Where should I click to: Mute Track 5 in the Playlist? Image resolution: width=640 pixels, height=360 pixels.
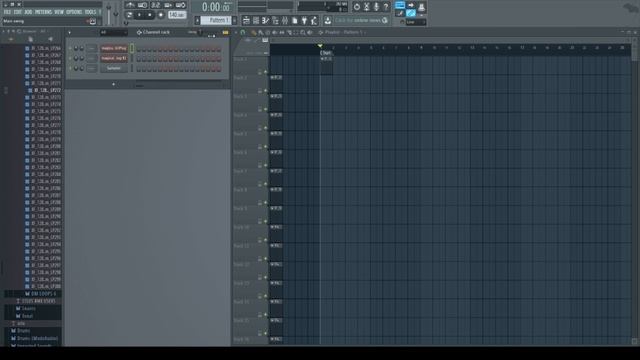pyautogui.click(x=265, y=147)
